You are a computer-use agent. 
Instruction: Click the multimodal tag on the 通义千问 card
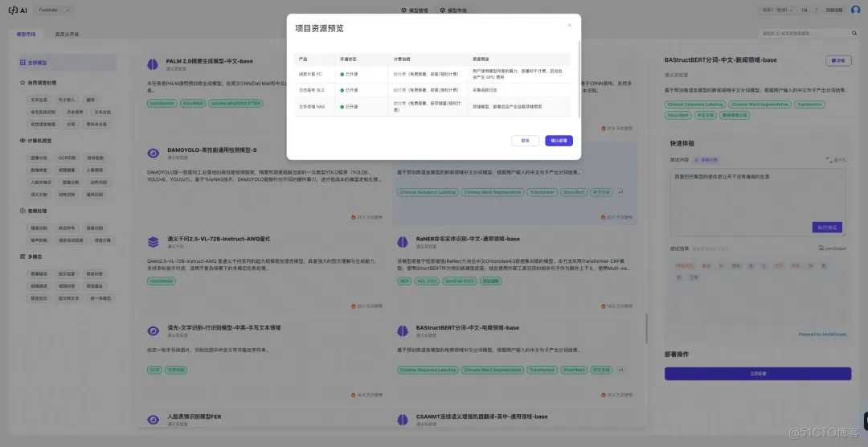[161, 281]
